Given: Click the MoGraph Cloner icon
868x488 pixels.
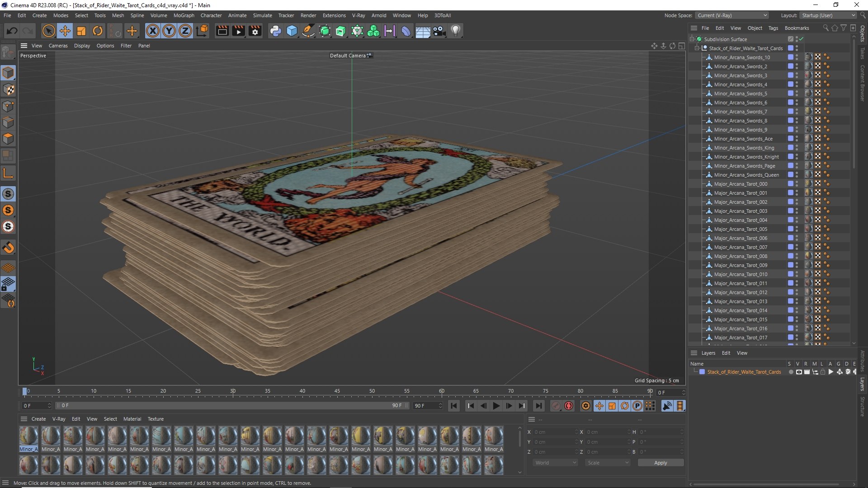Looking at the screenshot, I should [373, 31].
